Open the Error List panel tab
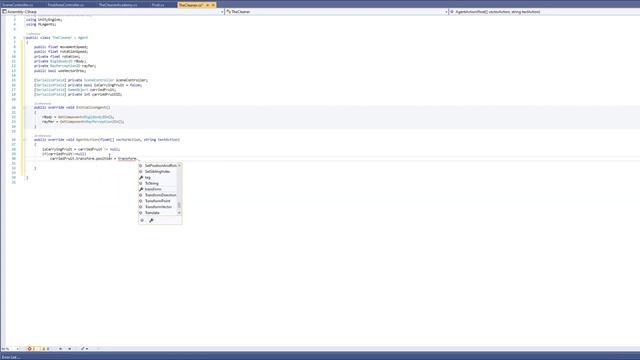 (10, 358)
